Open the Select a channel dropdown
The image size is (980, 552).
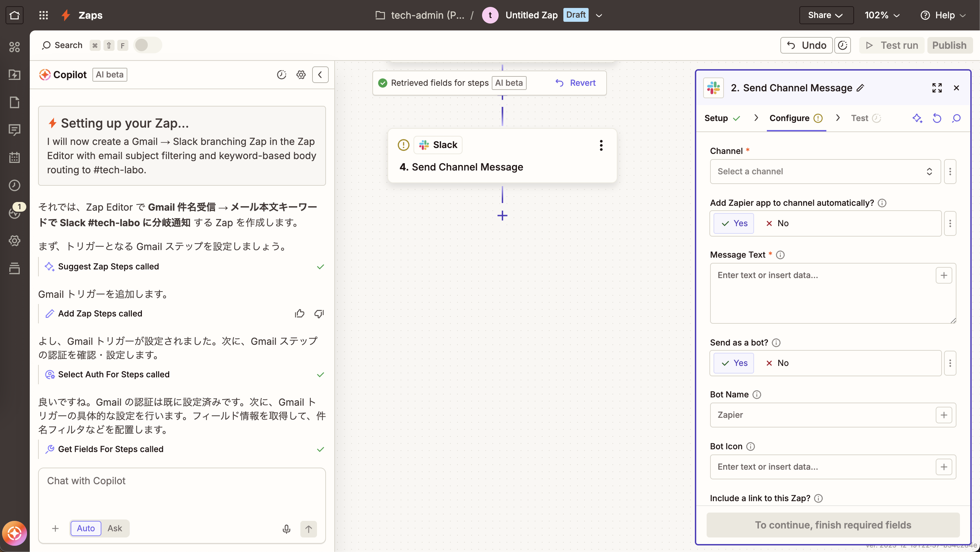pos(824,172)
